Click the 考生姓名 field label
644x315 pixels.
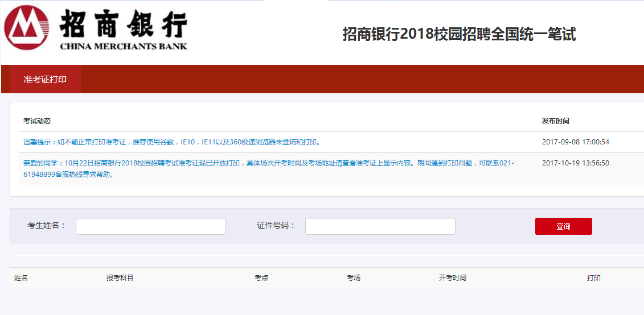coord(47,226)
